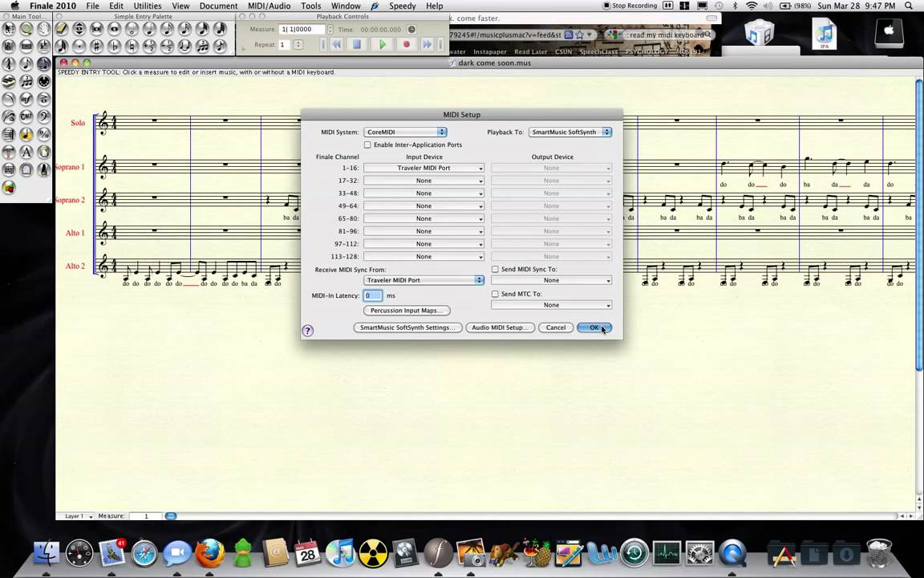
Task: Select the Selection tool in Main Tool palette
Action: click(9, 28)
